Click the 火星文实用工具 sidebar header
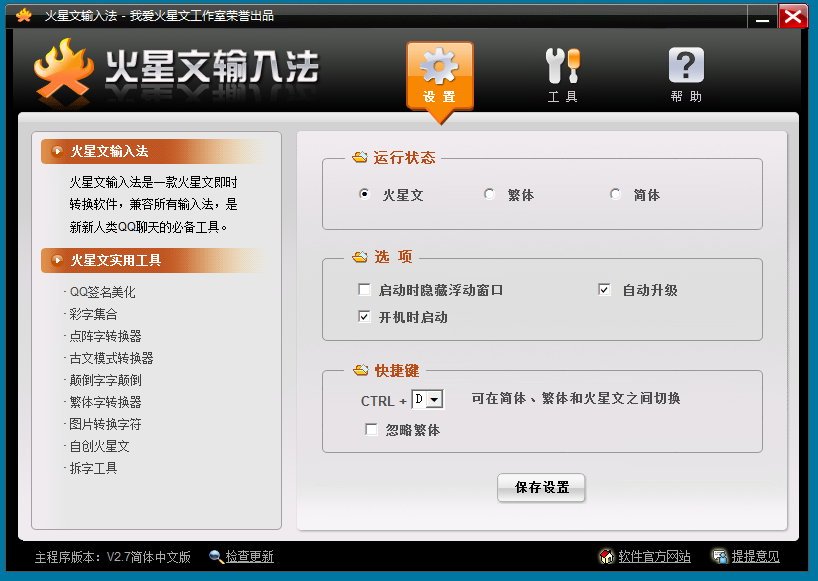The image size is (818, 581). point(154,260)
